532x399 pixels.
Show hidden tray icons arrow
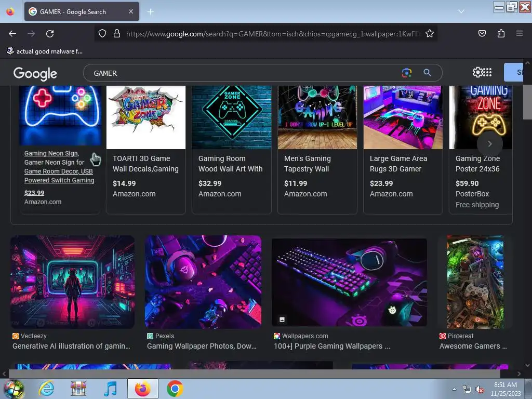[x=454, y=389]
